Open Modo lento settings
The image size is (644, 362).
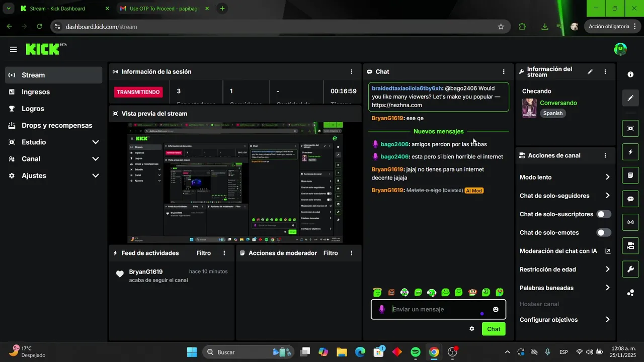[565, 177]
